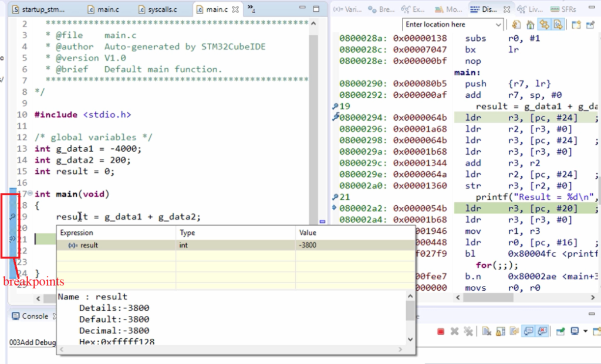The height and width of the screenshot is (364, 601).
Task: Toggle the console Word Wrap icon
Action: (514, 331)
